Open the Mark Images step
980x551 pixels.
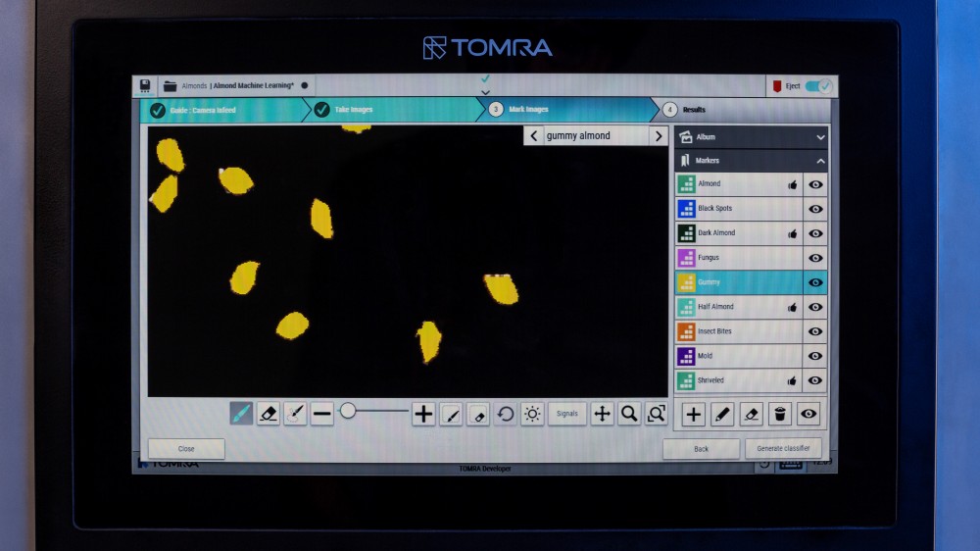565,110
